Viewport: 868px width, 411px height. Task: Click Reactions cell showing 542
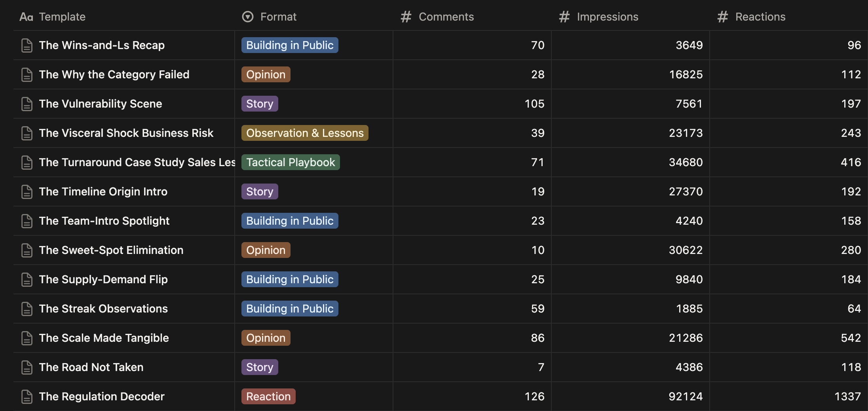click(789, 338)
